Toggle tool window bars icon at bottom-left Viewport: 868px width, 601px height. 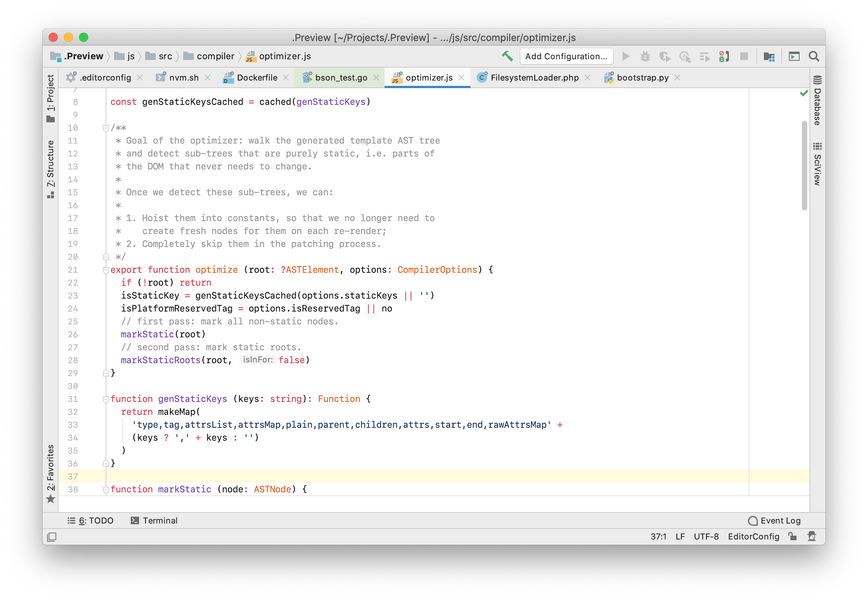pos(52,537)
